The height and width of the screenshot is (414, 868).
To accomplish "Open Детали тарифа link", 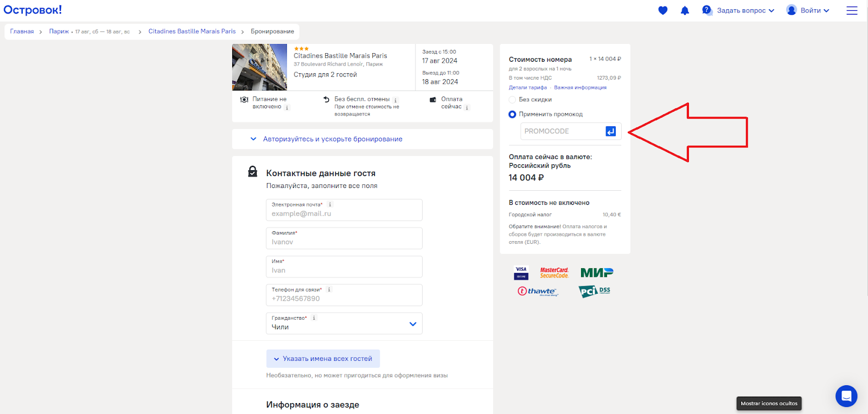I will [x=528, y=87].
